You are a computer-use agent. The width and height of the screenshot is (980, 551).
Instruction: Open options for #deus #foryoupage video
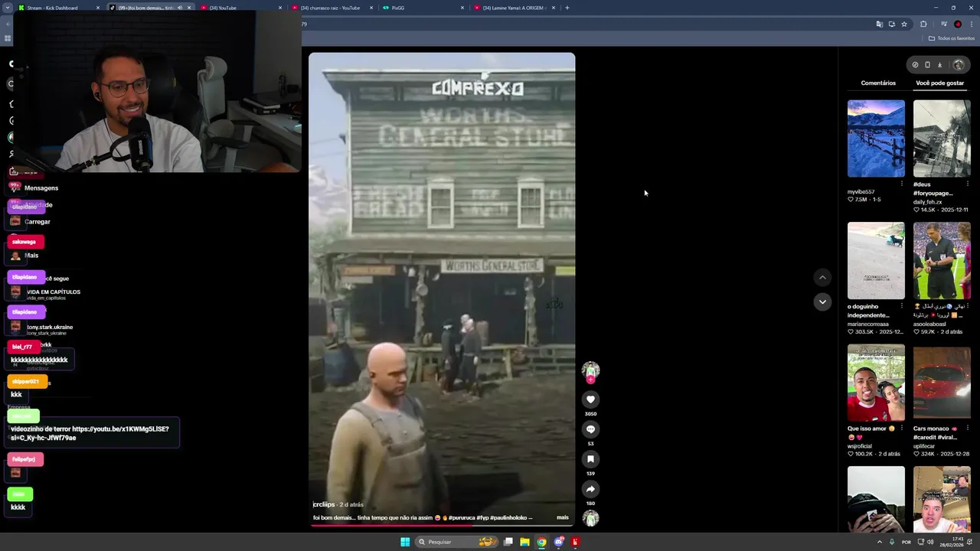967,184
